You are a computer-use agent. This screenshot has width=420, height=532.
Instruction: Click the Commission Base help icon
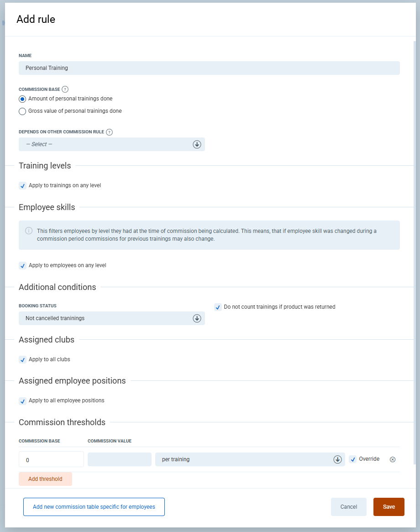pyautogui.click(x=65, y=90)
